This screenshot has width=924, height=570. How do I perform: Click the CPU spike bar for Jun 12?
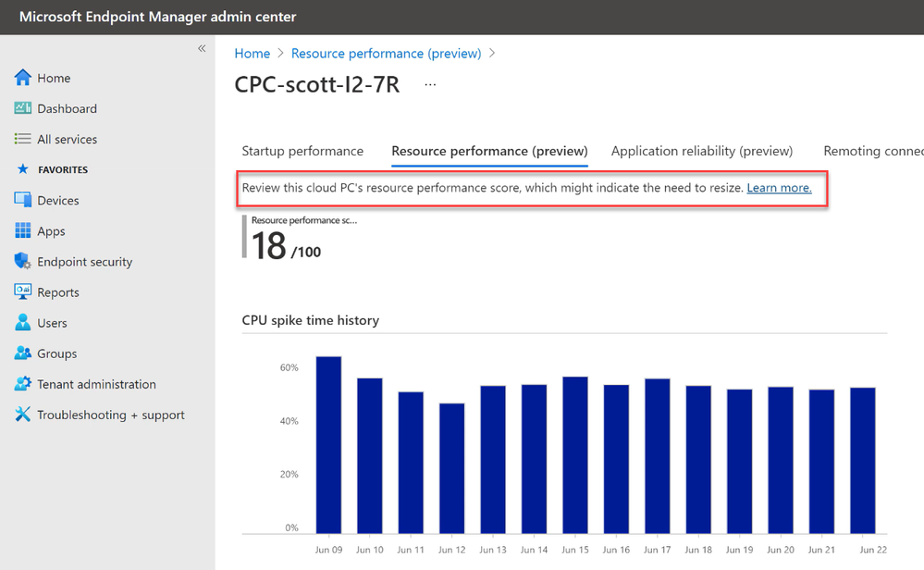point(452,468)
